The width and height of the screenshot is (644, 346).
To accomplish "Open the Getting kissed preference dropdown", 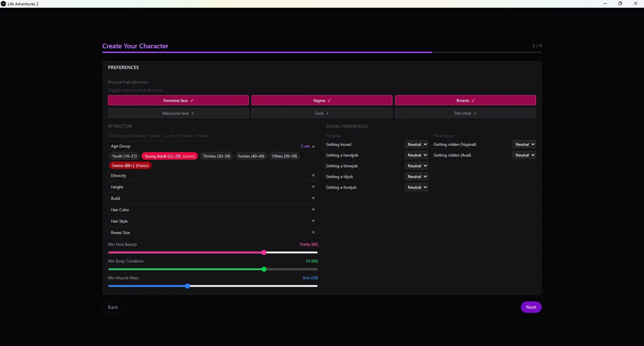I will tap(416, 145).
